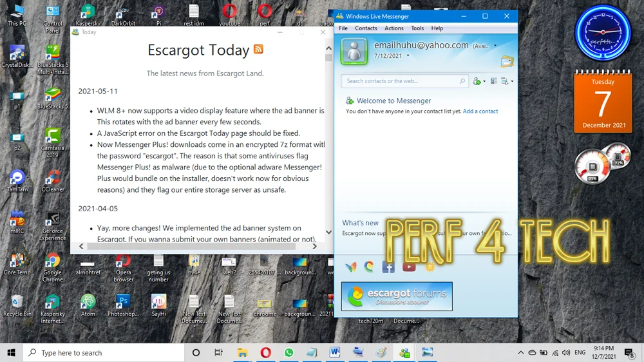Expand the personal message 7/12/2021 dropdown
This screenshot has width=644, height=362.
click(x=408, y=55)
